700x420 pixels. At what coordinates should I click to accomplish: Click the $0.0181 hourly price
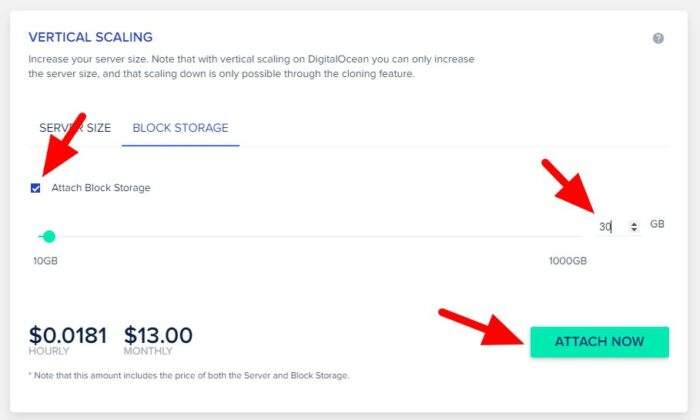click(68, 335)
